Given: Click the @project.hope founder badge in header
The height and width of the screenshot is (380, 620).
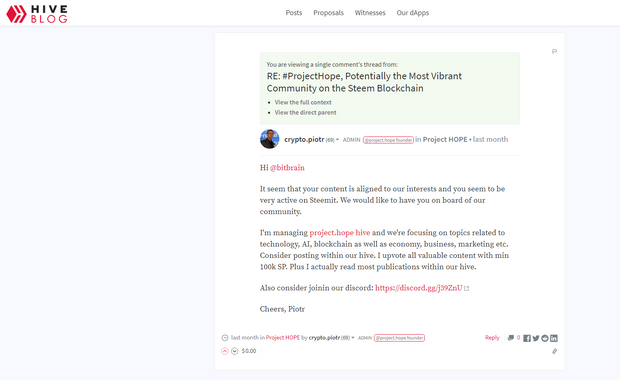Looking at the screenshot, I should (x=388, y=140).
